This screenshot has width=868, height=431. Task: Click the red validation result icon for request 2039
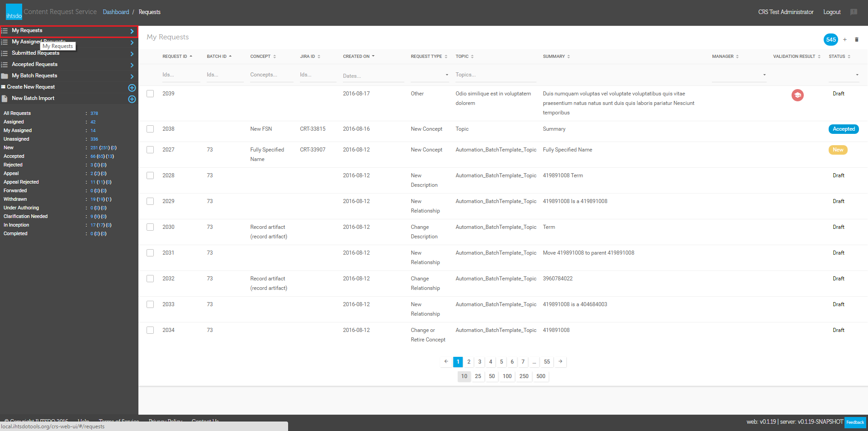point(797,95)
